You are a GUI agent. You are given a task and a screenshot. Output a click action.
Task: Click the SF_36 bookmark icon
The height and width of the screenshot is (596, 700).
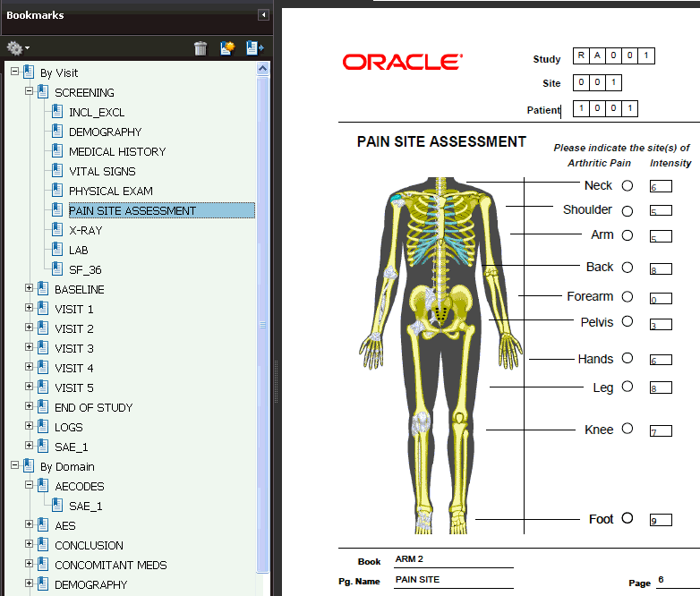pos(57,268)
